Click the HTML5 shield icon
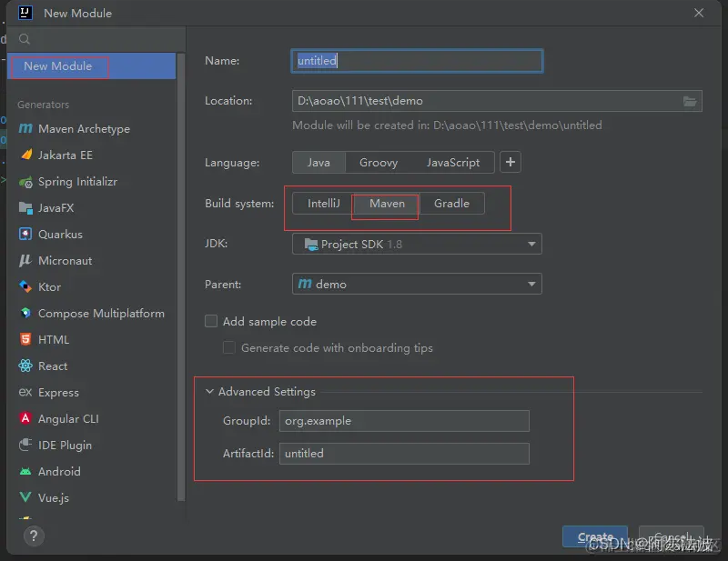The width and height of the screenshot is (728, 561). coord(25,339)
